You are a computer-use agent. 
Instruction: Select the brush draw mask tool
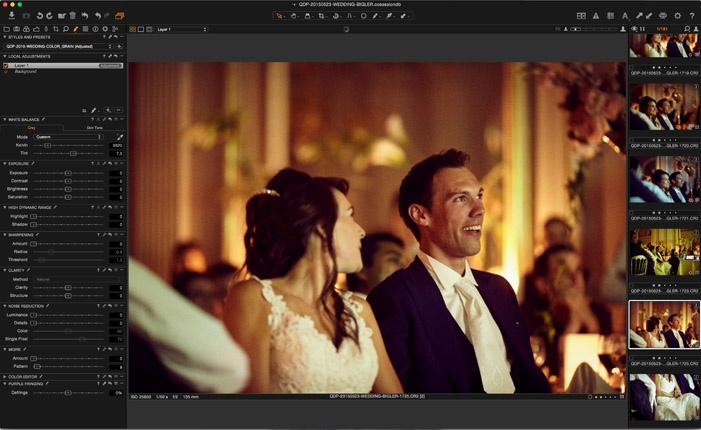point(93,110)
